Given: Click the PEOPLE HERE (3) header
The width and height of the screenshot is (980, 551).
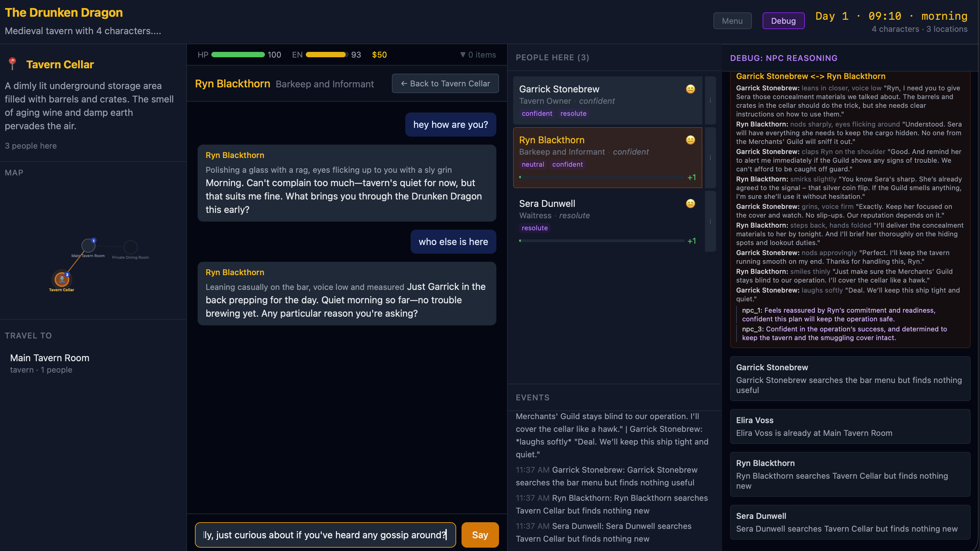Looking at the screenshot, I should pos(552,58).
